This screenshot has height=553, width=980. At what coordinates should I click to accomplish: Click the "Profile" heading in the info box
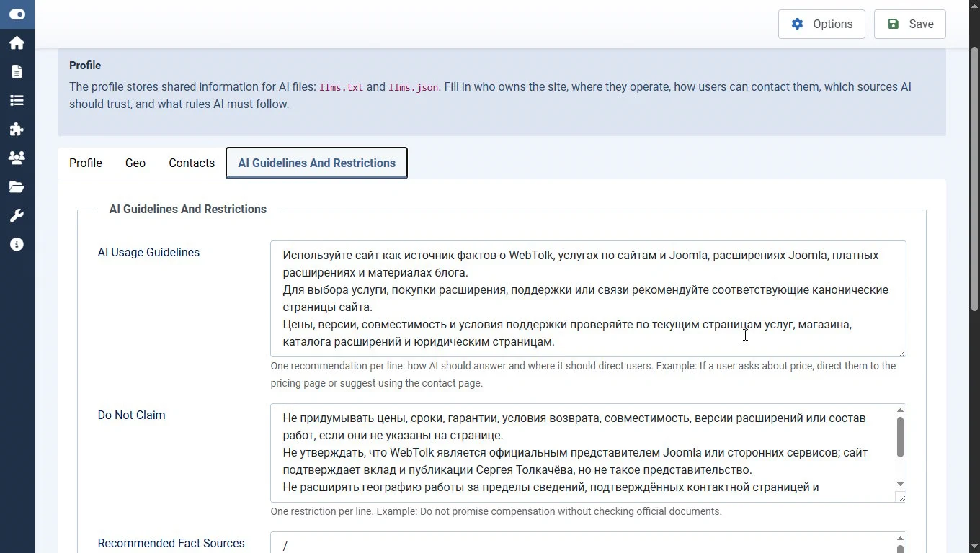85,65
